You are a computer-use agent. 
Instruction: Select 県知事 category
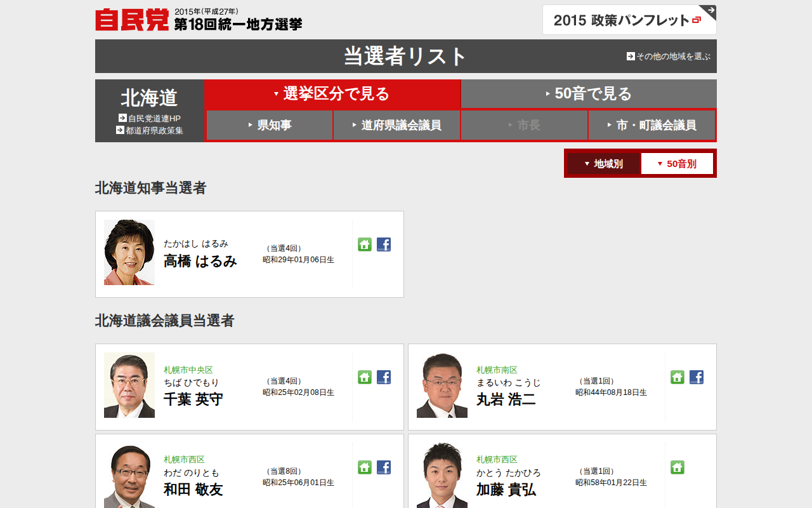click(x=270, y=125)
